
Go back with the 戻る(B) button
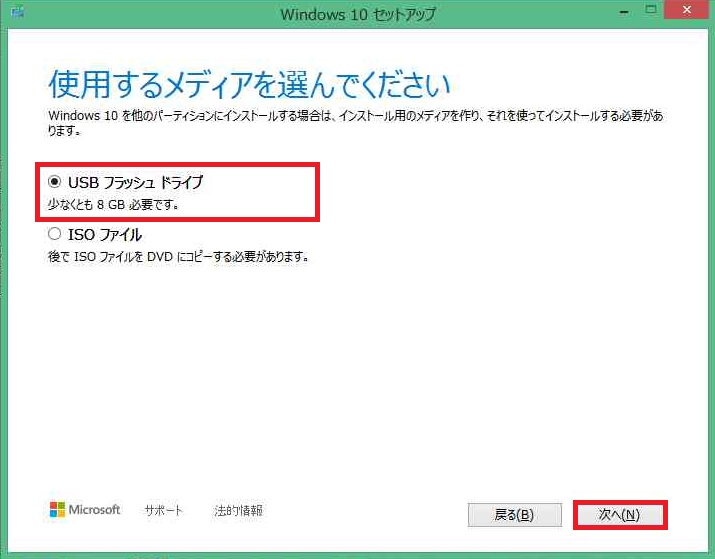point(514,515)
